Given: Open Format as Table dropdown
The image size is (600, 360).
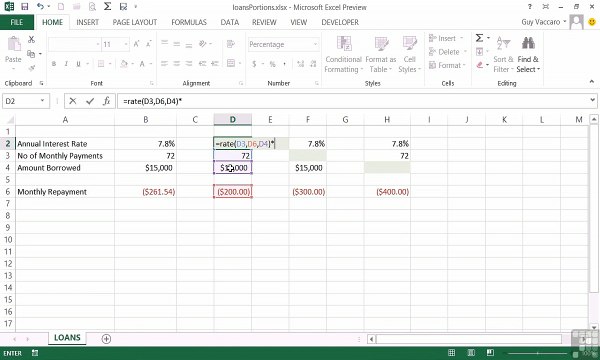Looking at the screenshot, I should 381,54.
